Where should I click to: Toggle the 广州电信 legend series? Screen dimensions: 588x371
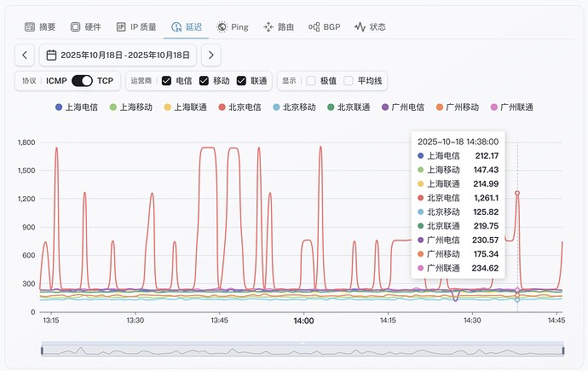[x=403, y=107]
